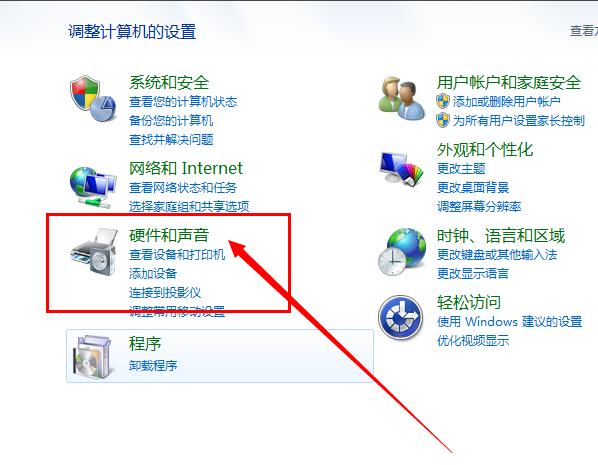Open the User Accounts people icon
The width and height of the screenshot is (598, 465).
402,98
